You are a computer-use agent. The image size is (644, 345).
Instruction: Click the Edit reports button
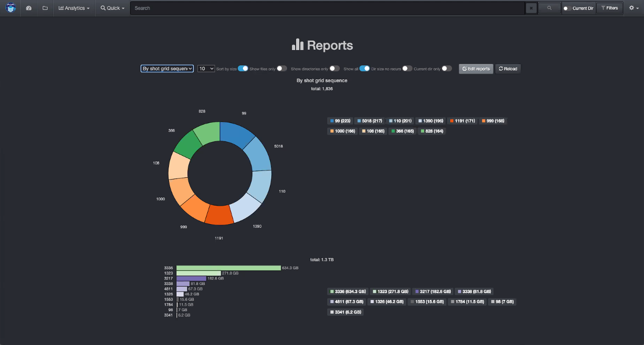pos(475,69)
